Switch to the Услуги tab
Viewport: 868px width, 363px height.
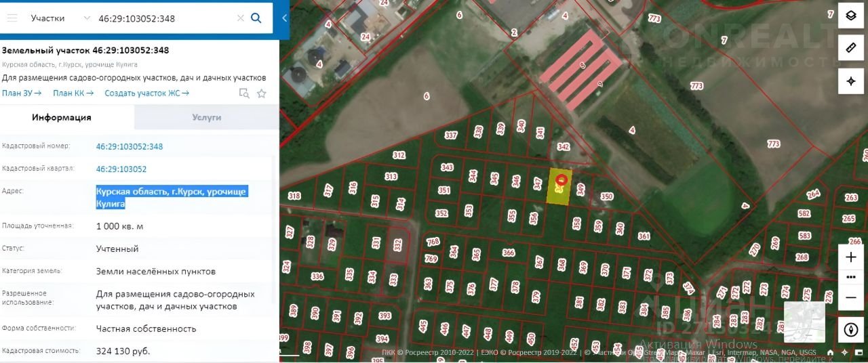pyautogui.click(x=207, y=117)
